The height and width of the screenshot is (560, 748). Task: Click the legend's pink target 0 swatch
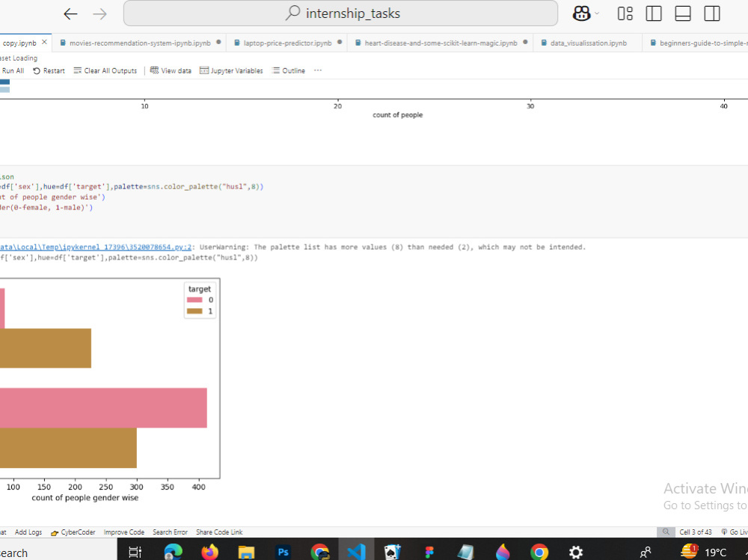(194, 300)
